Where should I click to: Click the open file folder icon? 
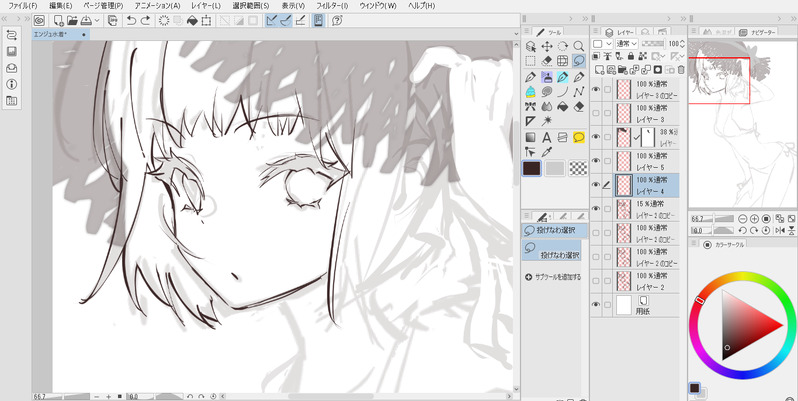tap(72, 20)
